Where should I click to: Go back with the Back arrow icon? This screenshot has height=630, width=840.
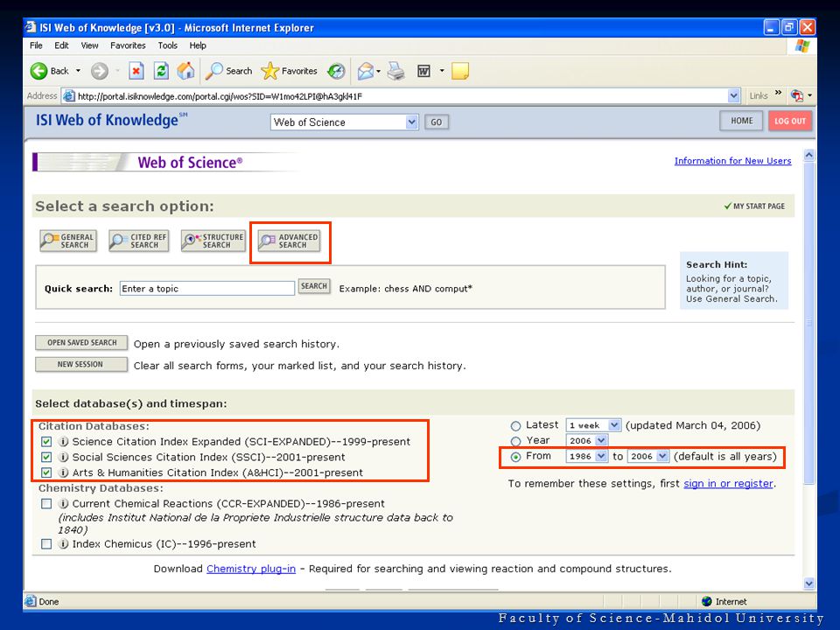pyautogui.click(x=38, y=71)
